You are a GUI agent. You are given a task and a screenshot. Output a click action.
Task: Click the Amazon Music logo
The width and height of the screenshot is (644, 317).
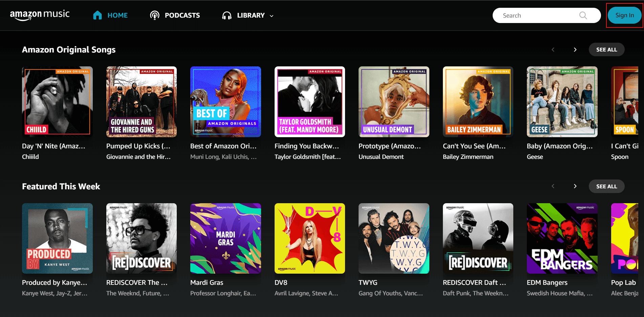coord(40,15)
